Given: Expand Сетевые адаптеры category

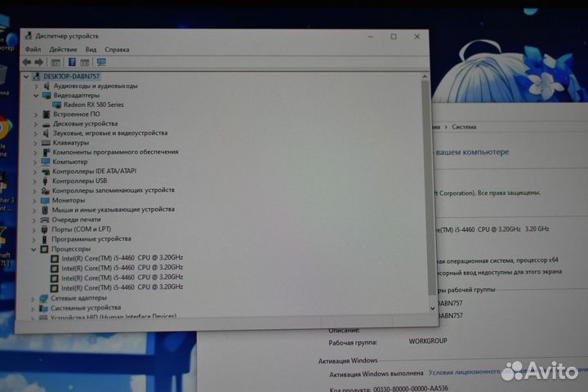Looking at the screenshot, I should (33, 299).
